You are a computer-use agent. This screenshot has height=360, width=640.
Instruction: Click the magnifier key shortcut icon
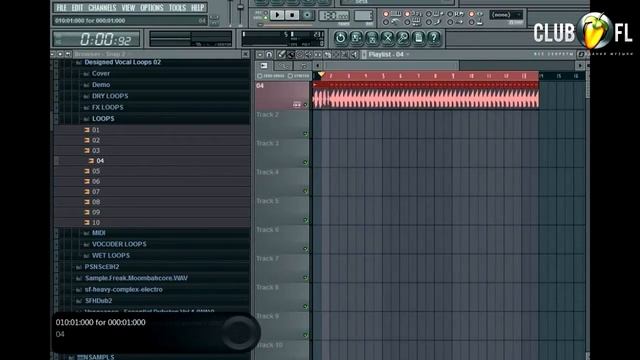pos(403,38)
